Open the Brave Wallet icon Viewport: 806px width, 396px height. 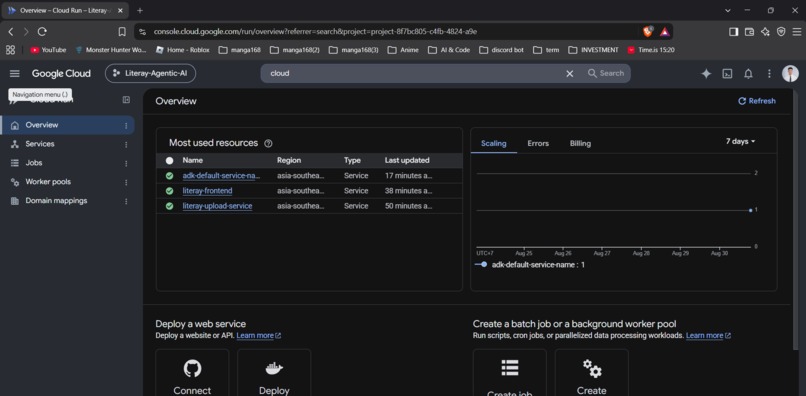point(749,32)
